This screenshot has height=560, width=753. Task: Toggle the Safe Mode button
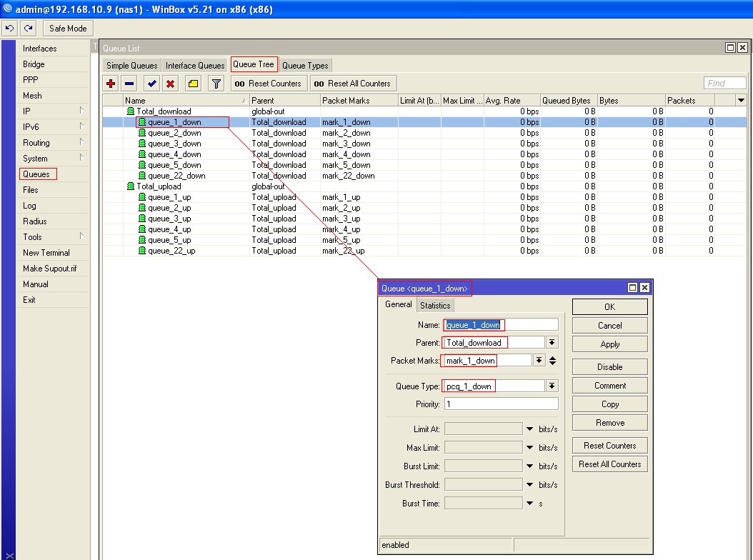pos(68,29)
